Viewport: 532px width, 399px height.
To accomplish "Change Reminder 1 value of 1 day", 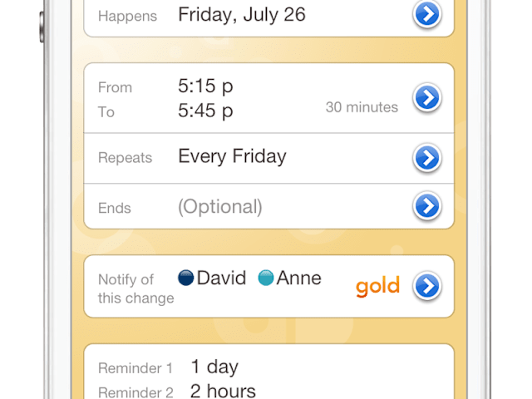I will 214,367.
